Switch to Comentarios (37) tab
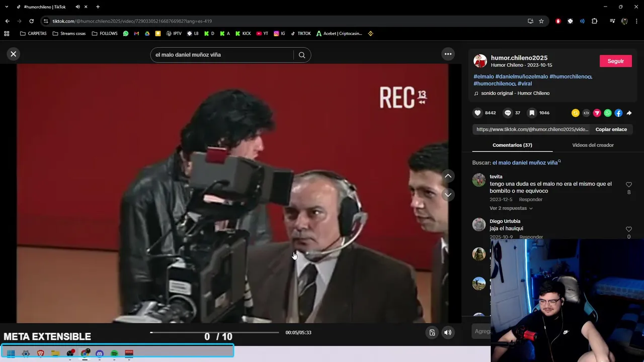Image resolution: width=644 pixels, height=362 pixels. [x=512, y=145]
